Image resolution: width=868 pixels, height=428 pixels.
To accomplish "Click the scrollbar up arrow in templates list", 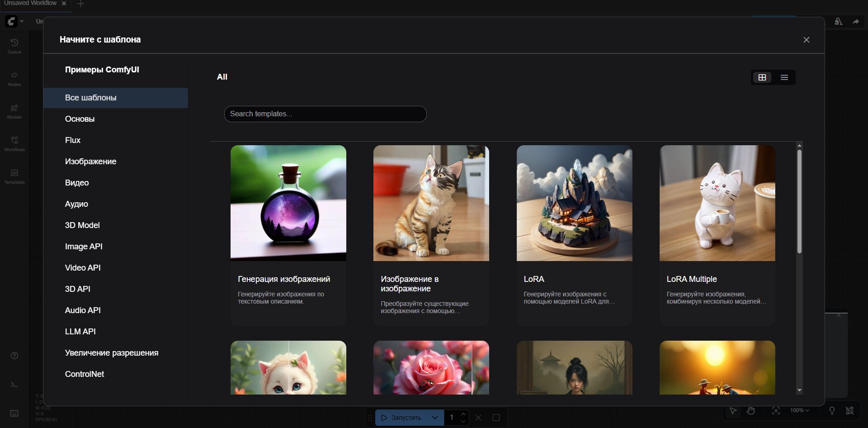I will click(x=799, y=145).
